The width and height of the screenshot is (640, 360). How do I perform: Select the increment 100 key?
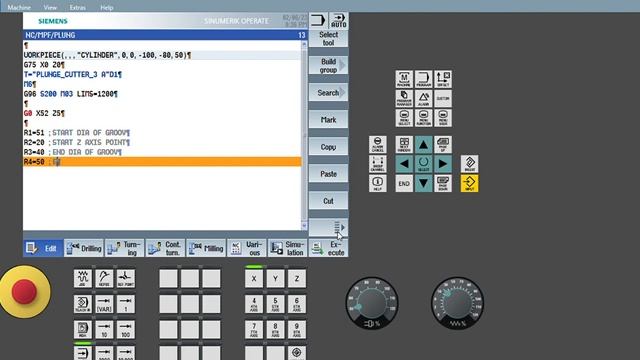point(126,329)
